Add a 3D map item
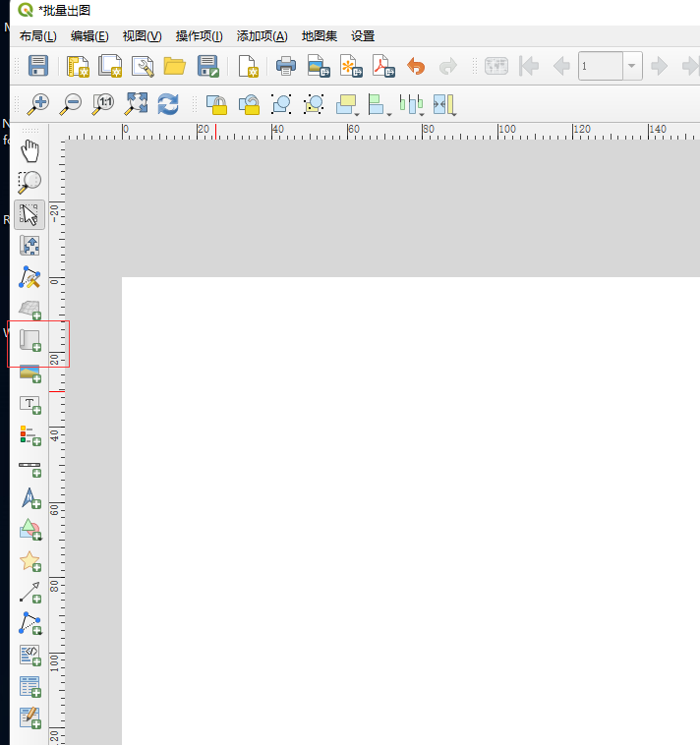 coord(29,309)
